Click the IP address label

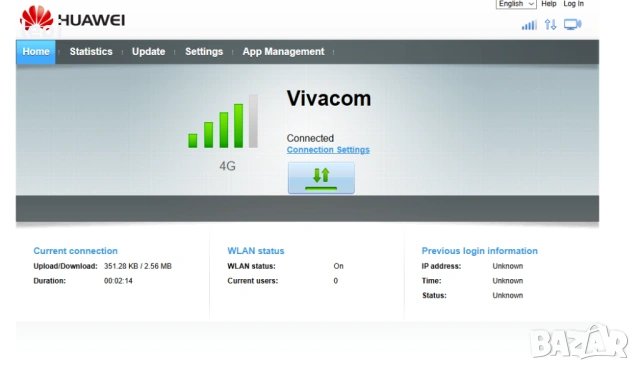click(441, 266)
